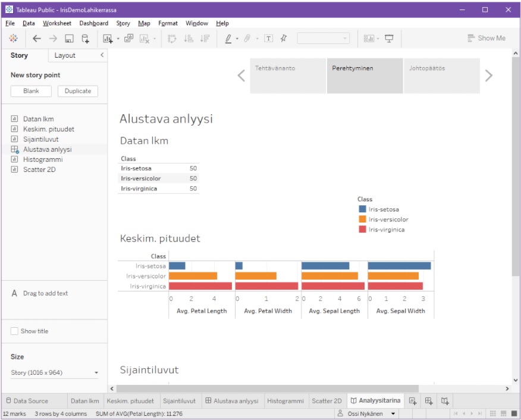
Task: Click the Show Me button
Action: coord(488,37)
